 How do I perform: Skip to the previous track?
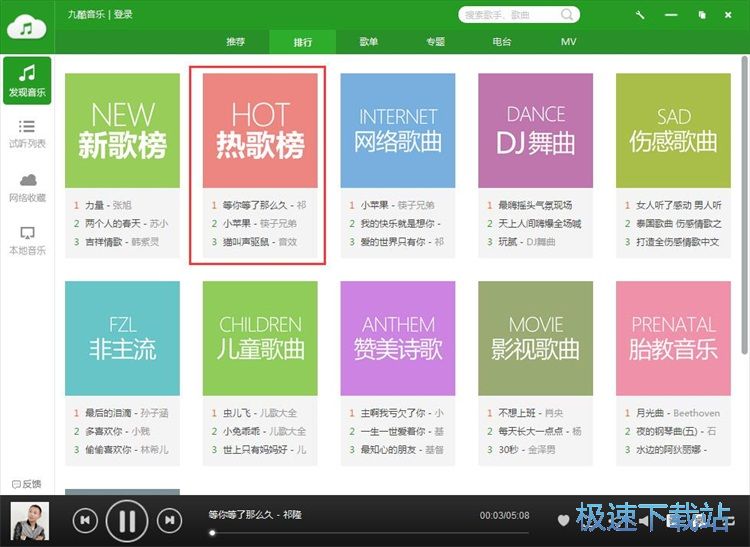(x=85, y=520)
